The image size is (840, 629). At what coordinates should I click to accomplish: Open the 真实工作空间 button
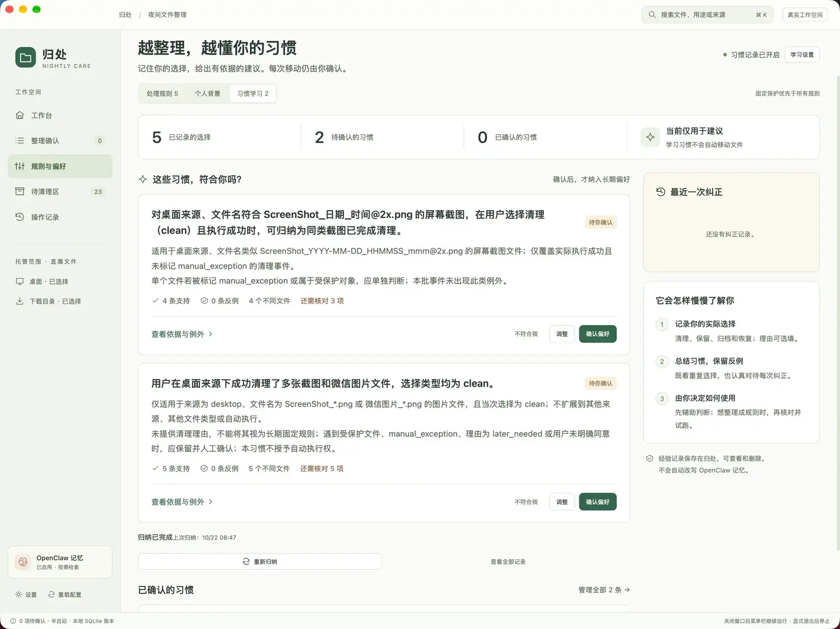click(x=805, y=15)
